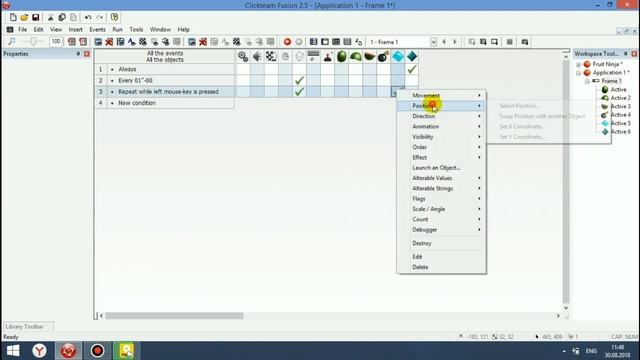The height and width of the screenshot is (360, 640).
Task: Open the Direction submenu
Action: click(x=442, y=116)
